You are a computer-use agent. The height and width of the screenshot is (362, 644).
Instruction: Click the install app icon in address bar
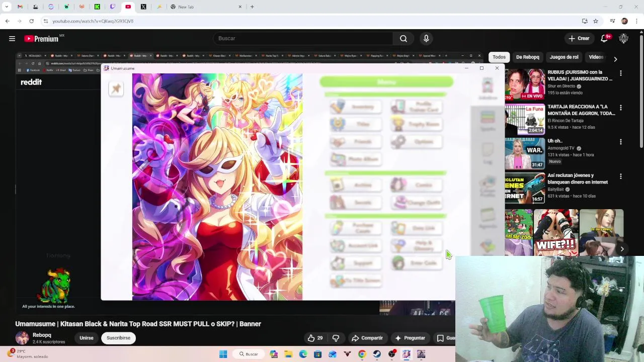585,21
